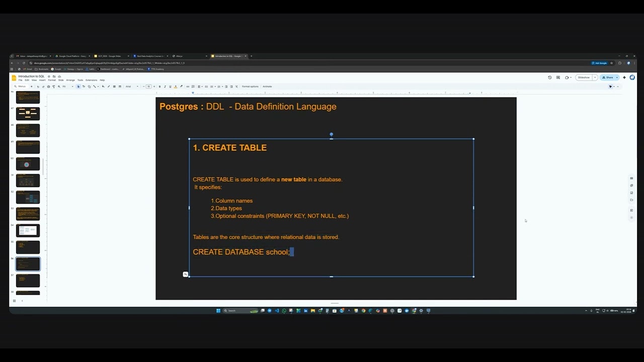Select the text box tool
Screen dimensions: 644x362
[84, 86]
